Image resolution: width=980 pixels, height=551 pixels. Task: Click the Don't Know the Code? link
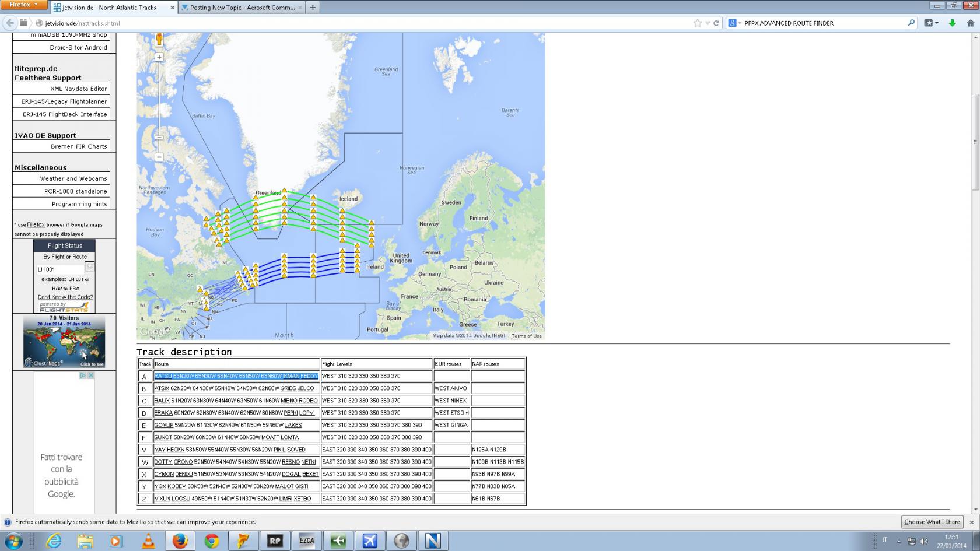coord(65,297)
